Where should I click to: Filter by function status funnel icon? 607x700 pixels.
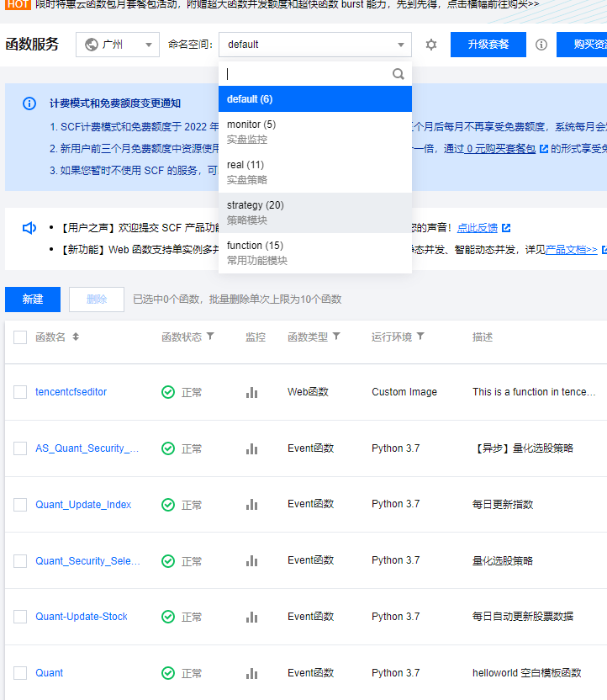[x=210, y=337]
